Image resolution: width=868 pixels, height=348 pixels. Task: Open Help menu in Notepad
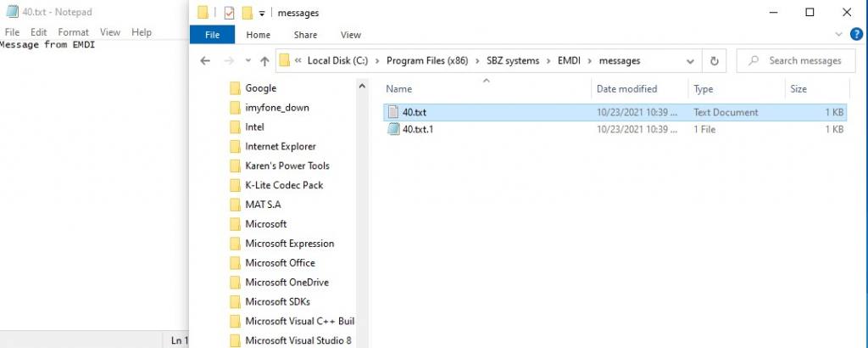142,33
